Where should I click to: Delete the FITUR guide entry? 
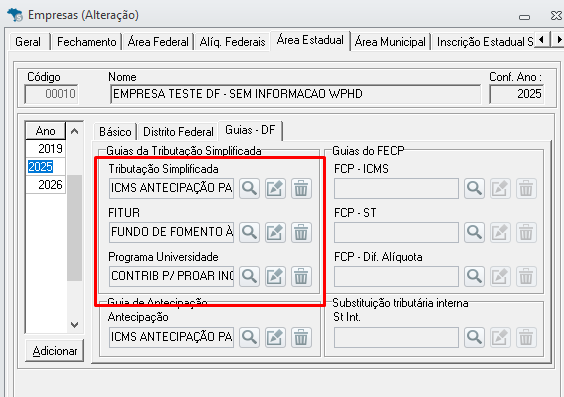[x=301, y=232]
